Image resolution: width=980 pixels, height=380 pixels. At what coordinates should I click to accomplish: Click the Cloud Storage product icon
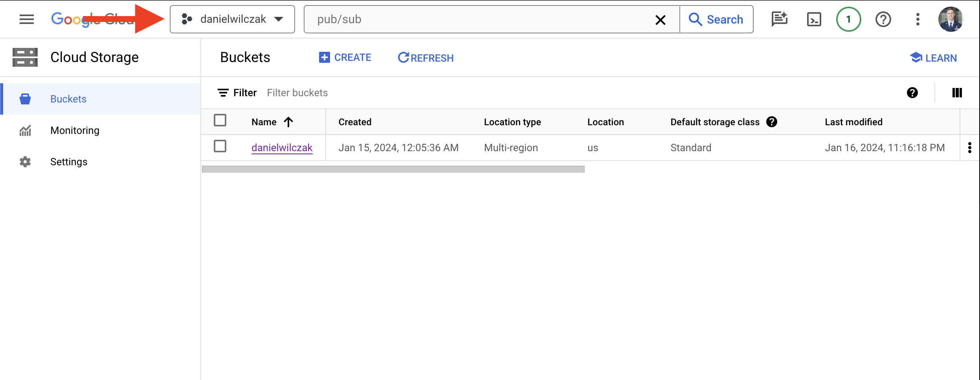click(25, 57)
